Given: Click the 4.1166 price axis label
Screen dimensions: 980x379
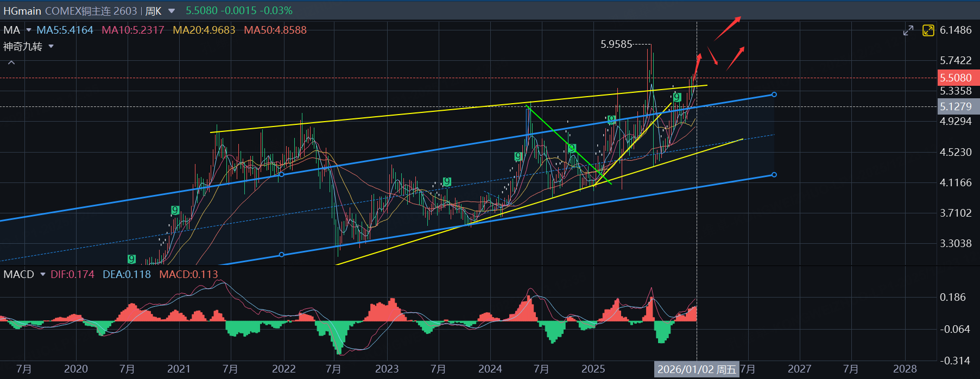Looking at the screenshot, I should [x=956, y=182].
